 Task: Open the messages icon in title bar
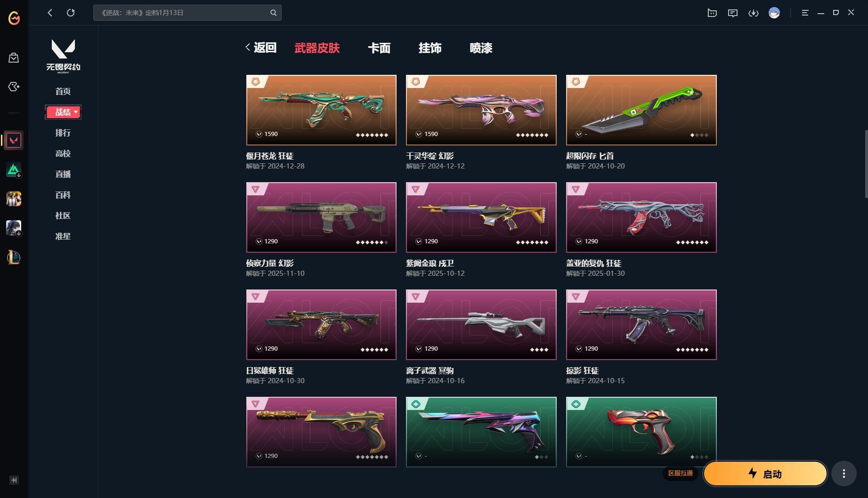tap(732, 13)
